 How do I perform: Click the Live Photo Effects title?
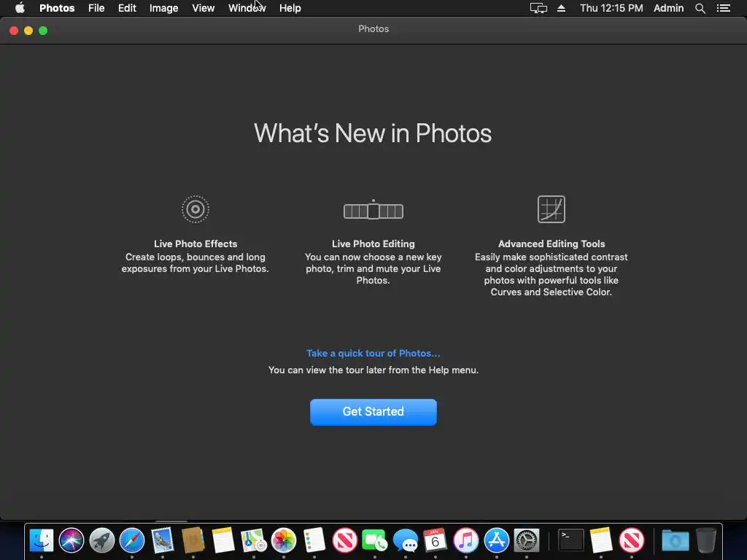196,244
